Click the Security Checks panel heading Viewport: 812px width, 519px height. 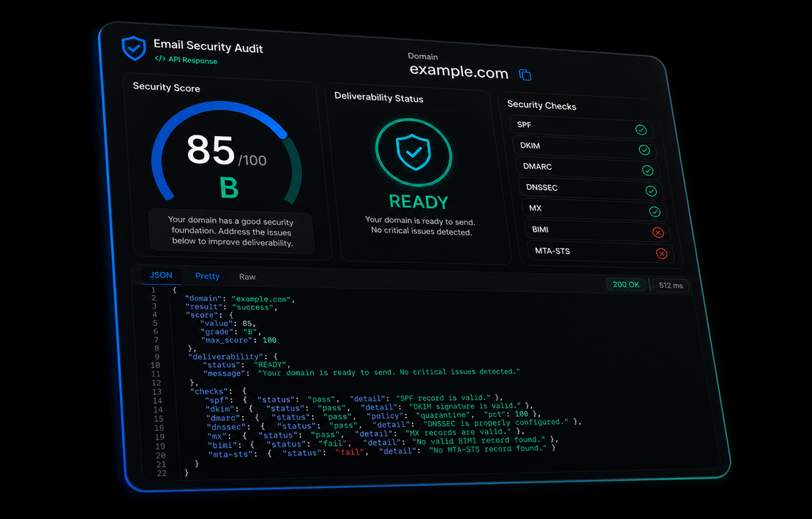[x=541, y=105]
